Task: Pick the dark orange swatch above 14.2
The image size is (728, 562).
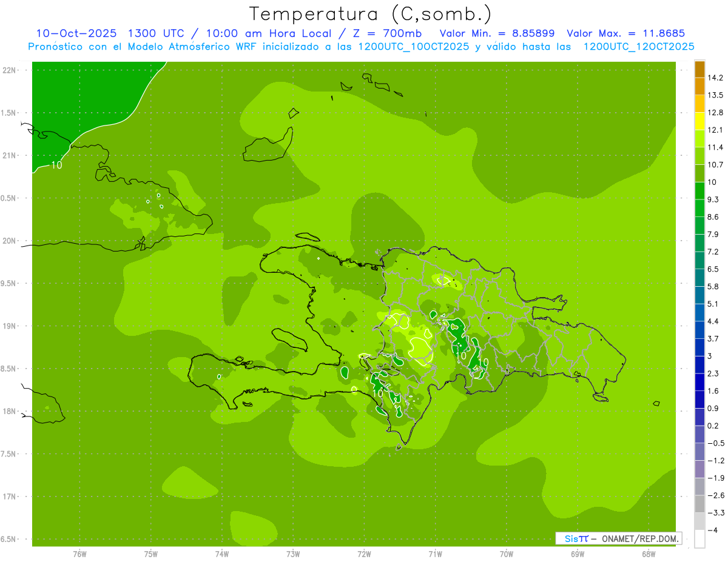Action: click(699, 69)
